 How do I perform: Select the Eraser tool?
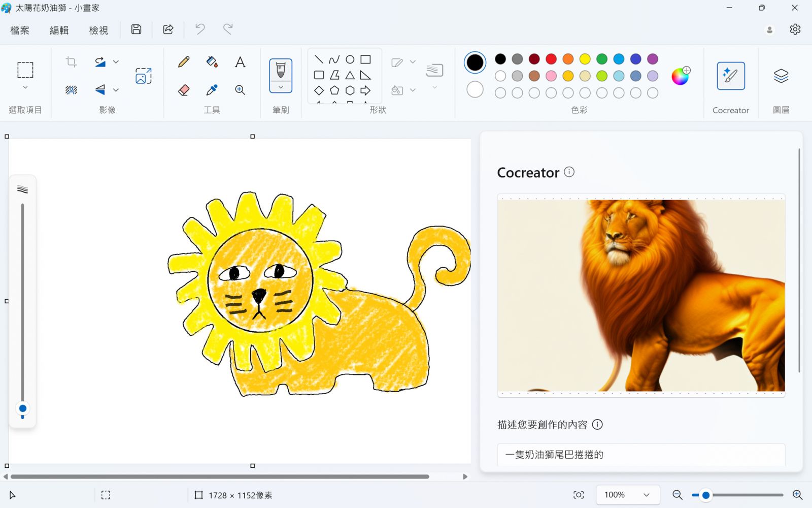[x=184, y=90]
